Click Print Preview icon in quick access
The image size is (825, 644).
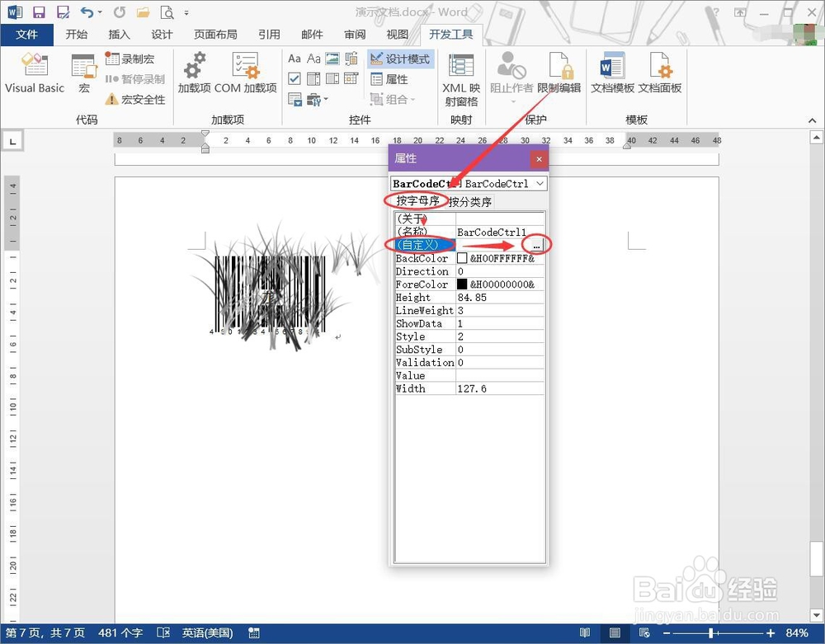click(167, 12)
